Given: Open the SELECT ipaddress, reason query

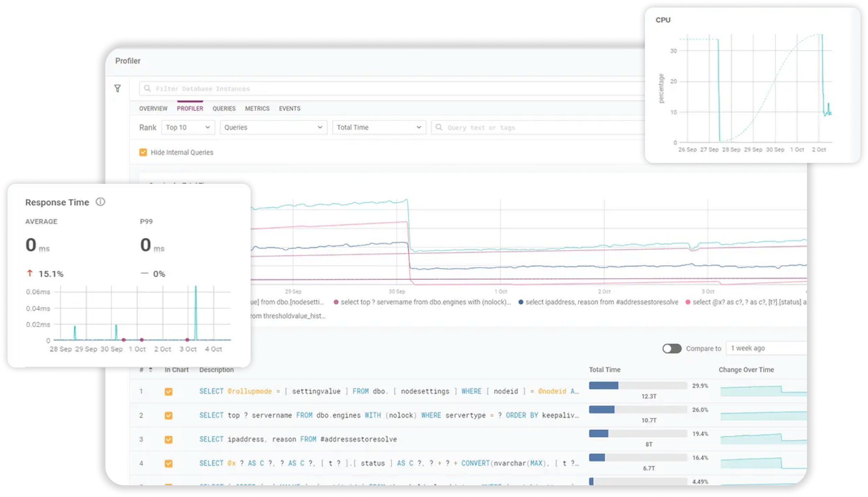Looking at the screenshot, I should pyautogui.click(x=298, y=439).
